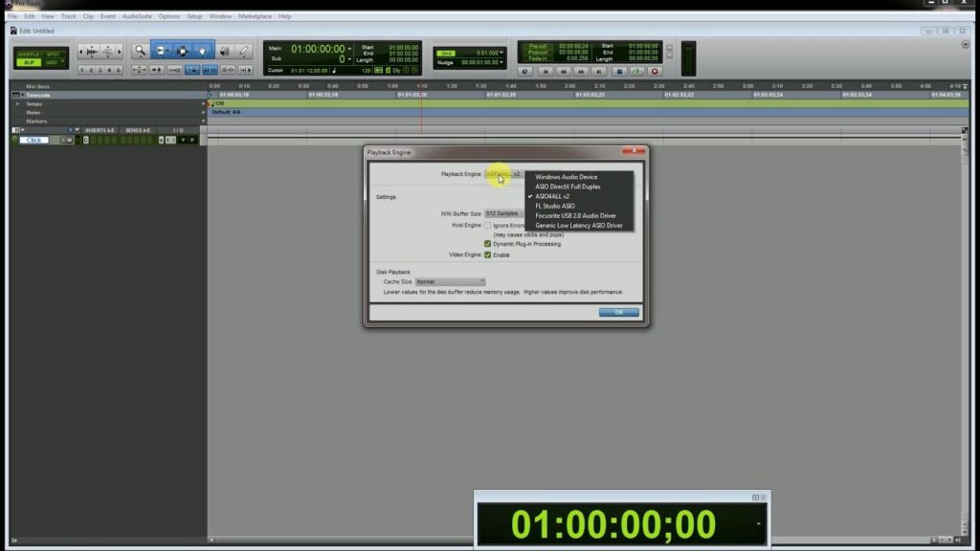Click Go to End transport button
980x551 pixels.
click(599, 71)
